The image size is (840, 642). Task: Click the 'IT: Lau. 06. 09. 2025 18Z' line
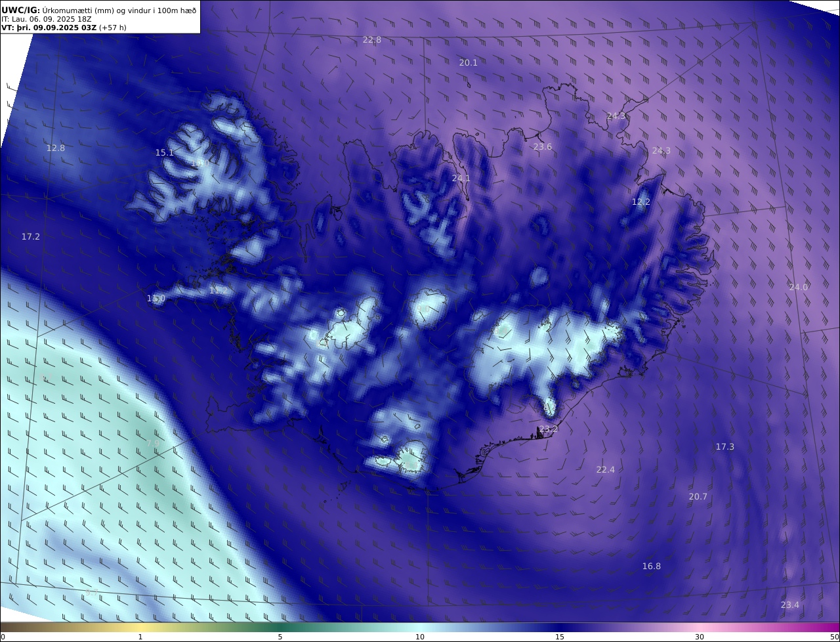point(47,19)
